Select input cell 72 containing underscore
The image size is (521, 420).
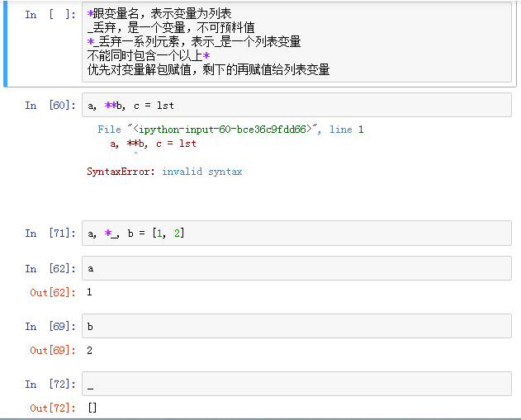pyautogui.click(x=296, y=384)
